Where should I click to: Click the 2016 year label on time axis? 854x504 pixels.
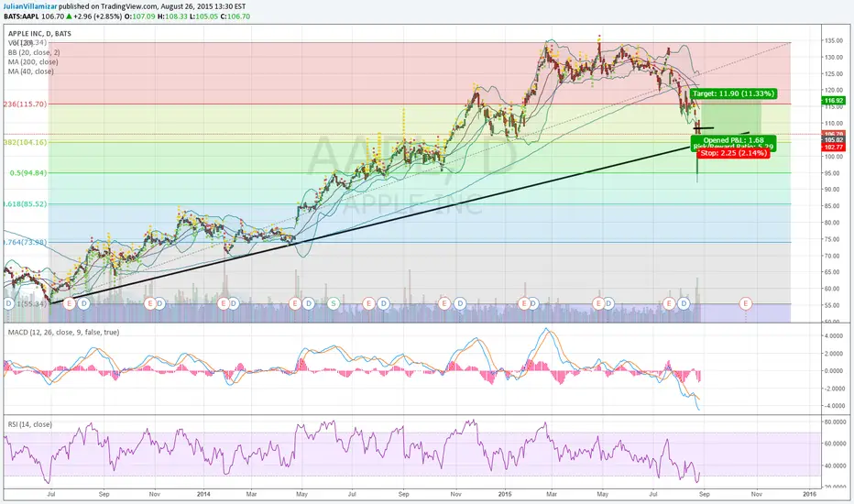(809, 494)
